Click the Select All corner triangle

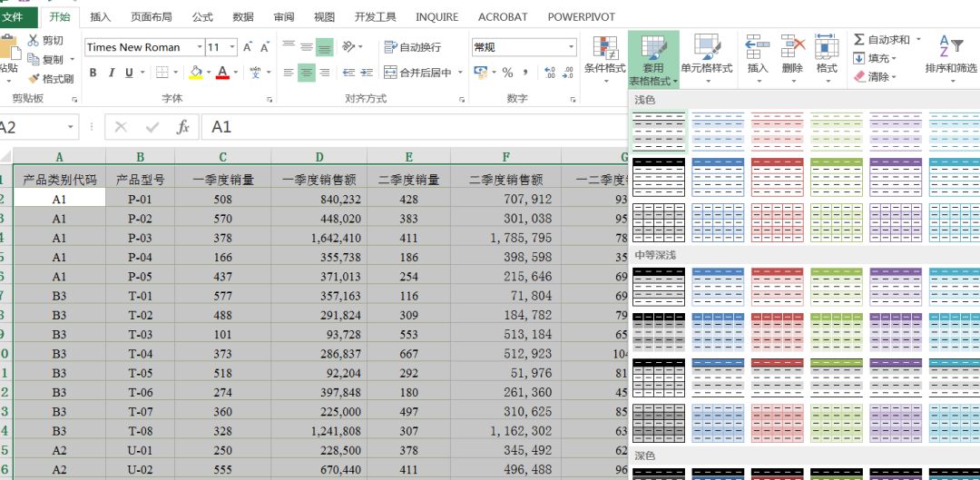pos(5,156)
